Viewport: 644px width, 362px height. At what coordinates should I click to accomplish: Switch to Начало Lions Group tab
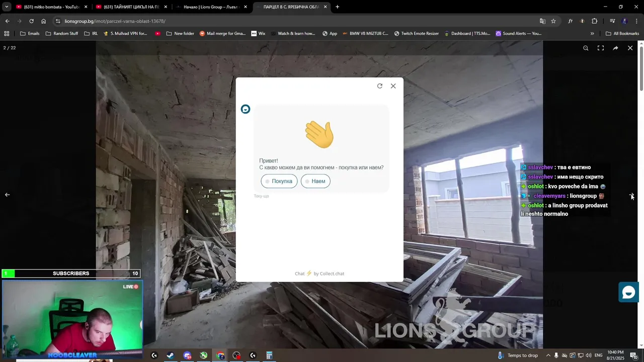[x=210, y=7]
